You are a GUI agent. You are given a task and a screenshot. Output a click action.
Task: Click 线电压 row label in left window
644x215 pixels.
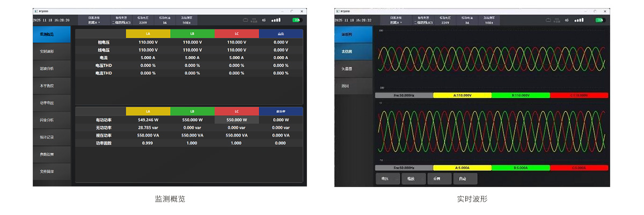(104, 49)
